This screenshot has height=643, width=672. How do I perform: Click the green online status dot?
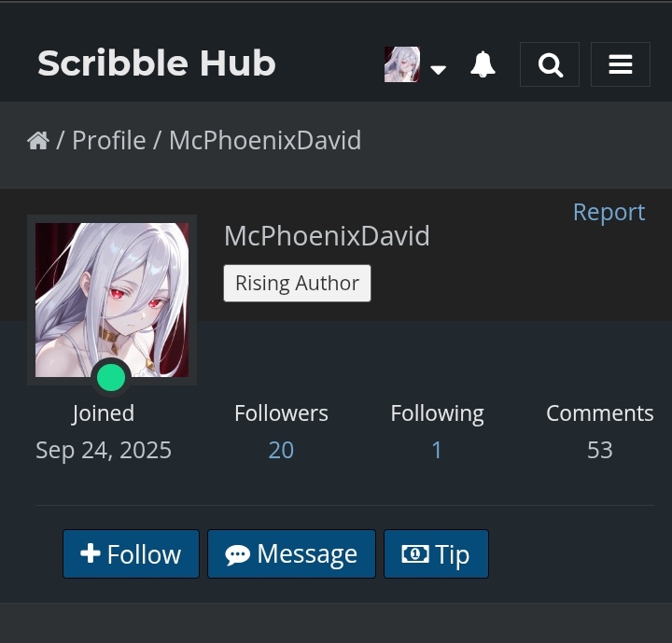click(x=111, y=377)
